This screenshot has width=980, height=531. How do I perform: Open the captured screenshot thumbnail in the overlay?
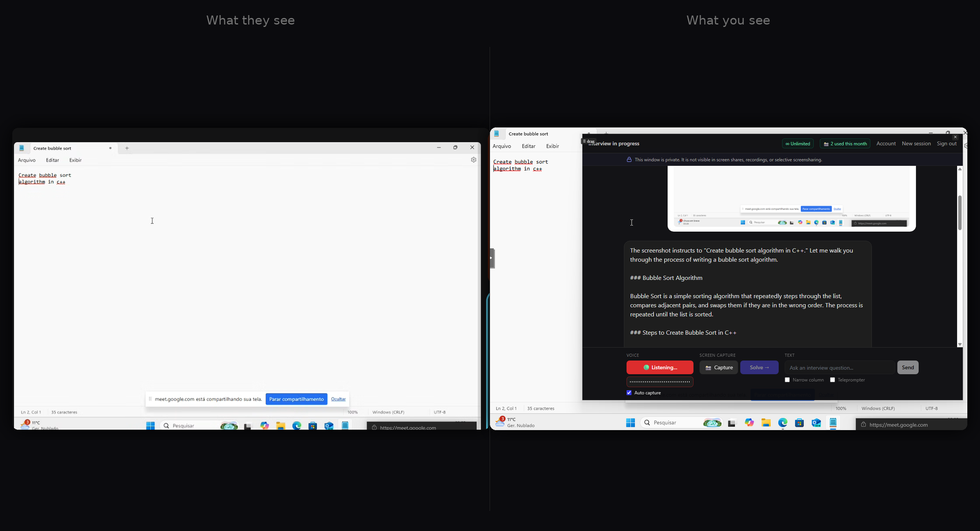(x=791, y=199)
